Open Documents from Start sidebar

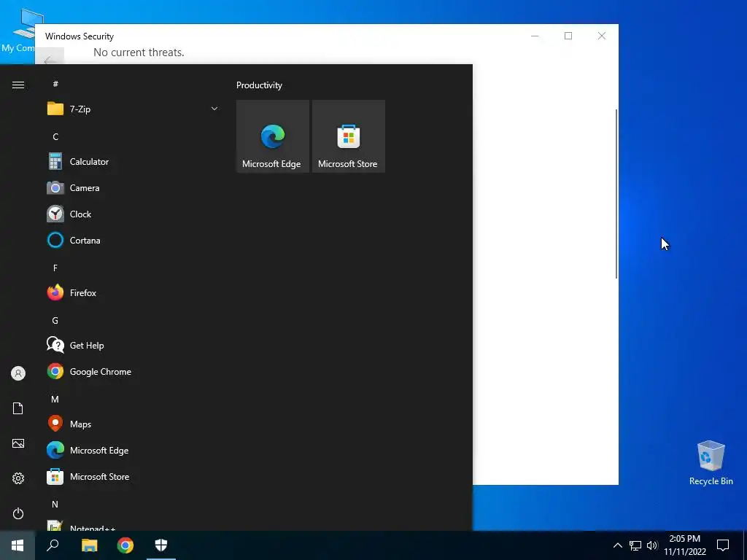click(18, 408)
